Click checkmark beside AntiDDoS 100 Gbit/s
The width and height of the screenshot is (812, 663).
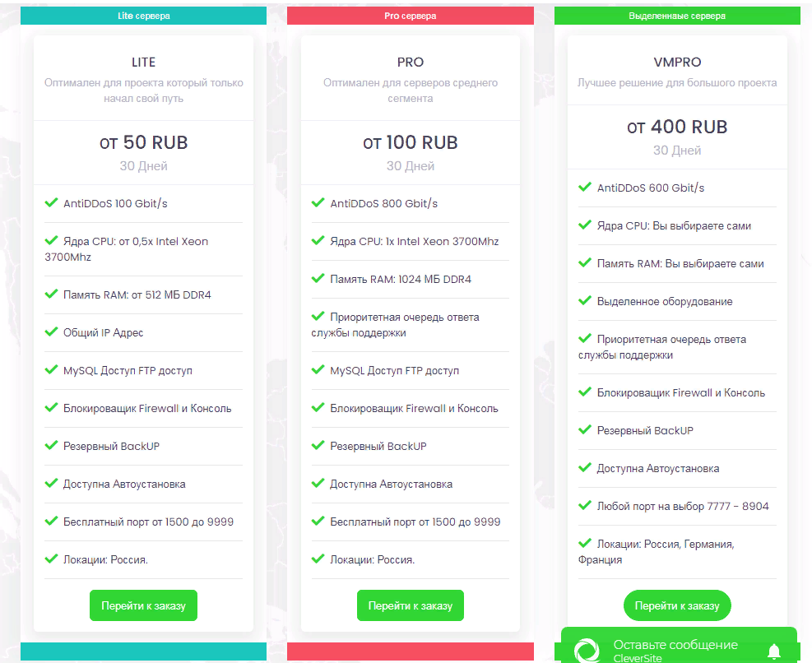tap(51, 202)
